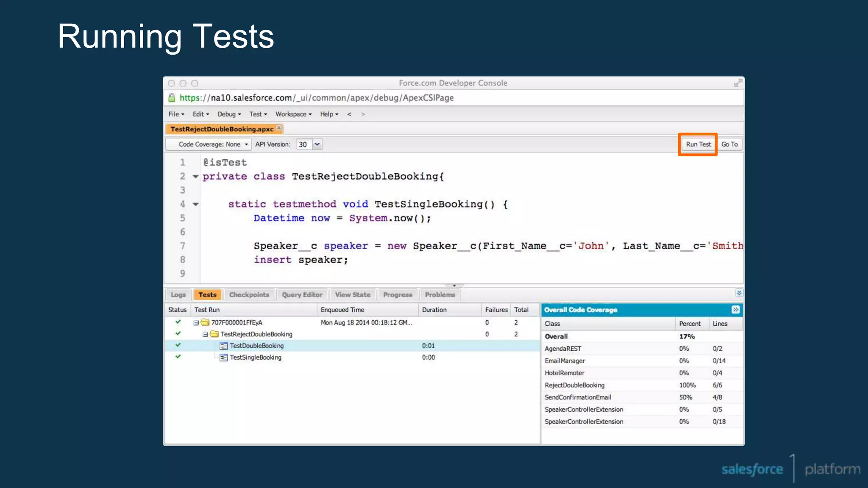Collapse the bottom panel with double-chevron icon
868x488 pixels.
click(739, 293)
